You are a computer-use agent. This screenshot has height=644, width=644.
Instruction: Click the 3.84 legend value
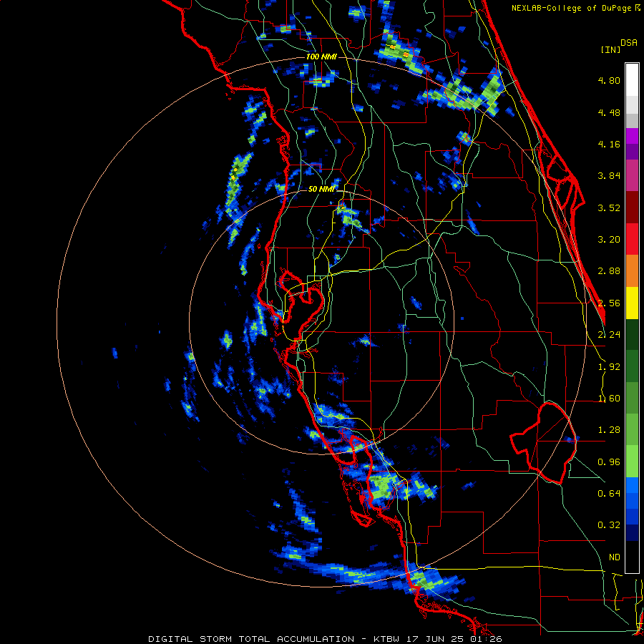pyautogui.click(x=609, y=176)
